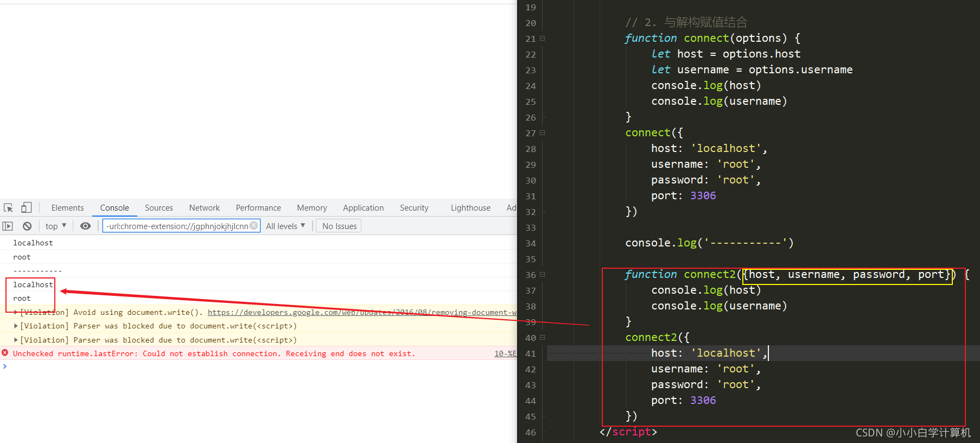Screen dimensions: 980x443
Task: Expand the second Parser was blocked violation
Action: [x=16, y=340]
